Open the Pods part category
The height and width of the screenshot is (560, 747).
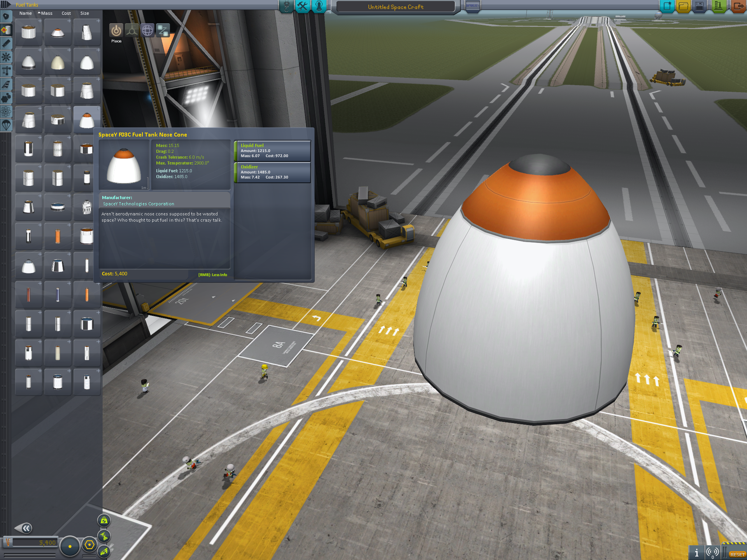tap(6, 16)
